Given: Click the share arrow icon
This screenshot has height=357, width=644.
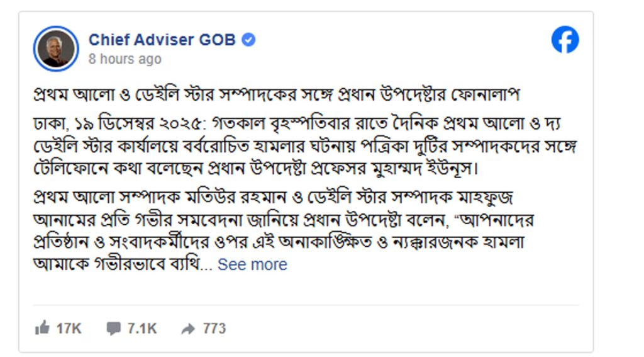Looking at the screenshot, I should coord(187,328).
